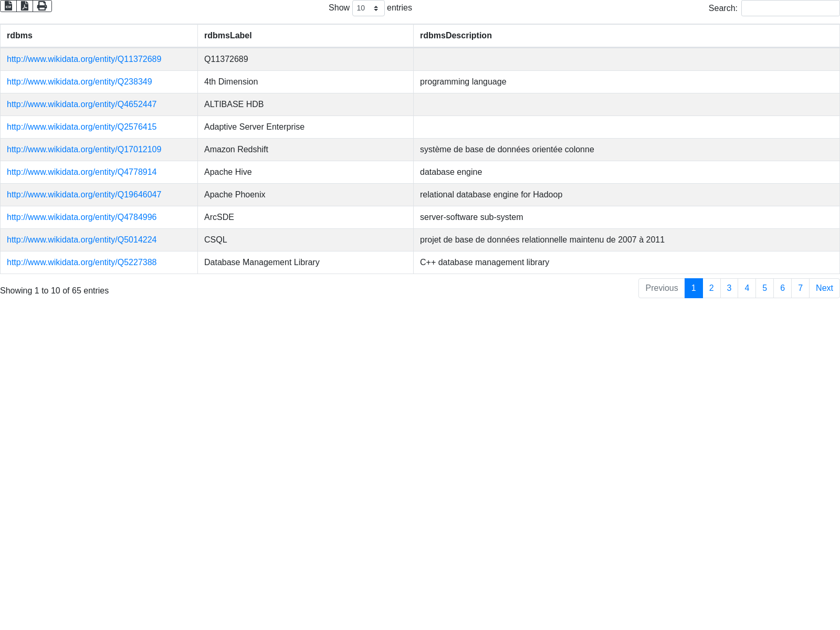Image resolution: width=840 pixels, height=630 pixels.
Task: Open the ALTIBASE HDB entity link Q4652447
Action: point(81,104)
